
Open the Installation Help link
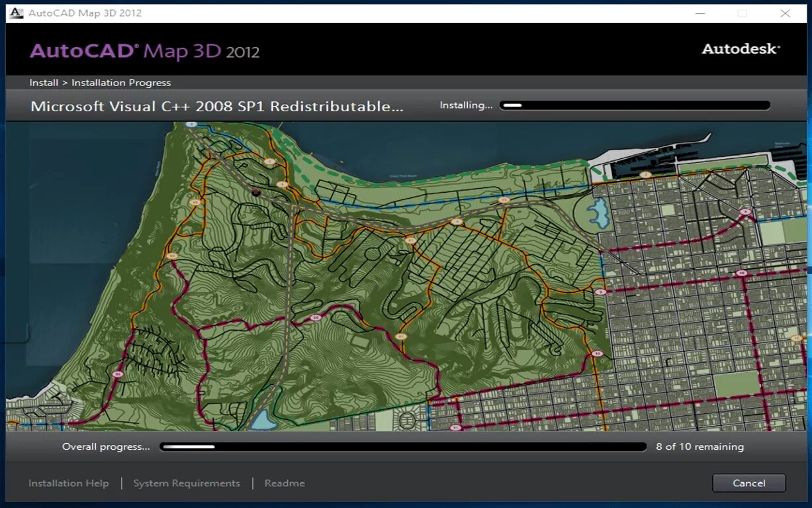tap(68, 483)
